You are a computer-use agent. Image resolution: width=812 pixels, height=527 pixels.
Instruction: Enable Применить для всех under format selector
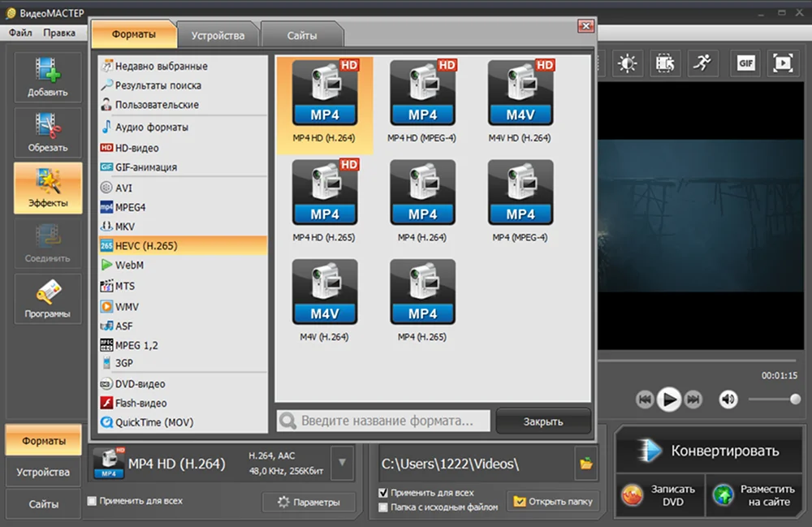click(92, 501)
